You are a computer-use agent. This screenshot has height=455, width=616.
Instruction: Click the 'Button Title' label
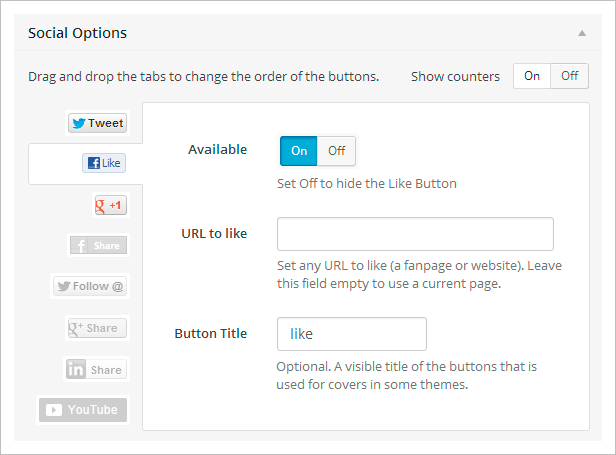pos(210,334)
